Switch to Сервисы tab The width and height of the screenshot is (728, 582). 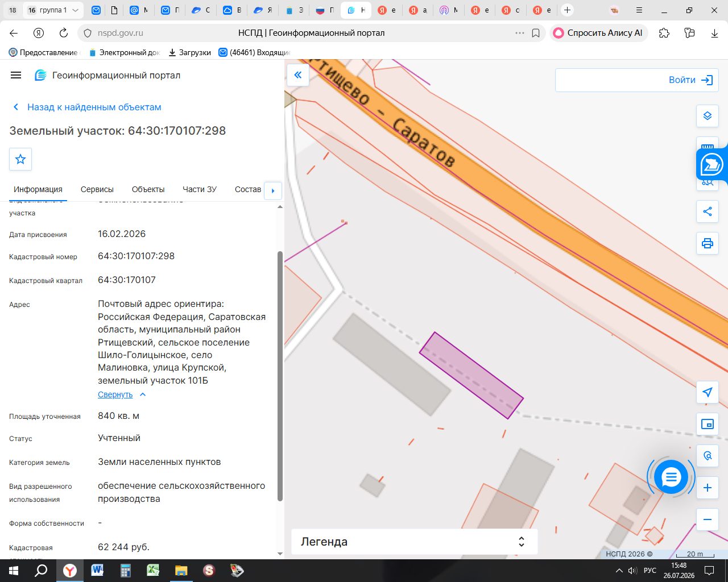pos(97,189)
